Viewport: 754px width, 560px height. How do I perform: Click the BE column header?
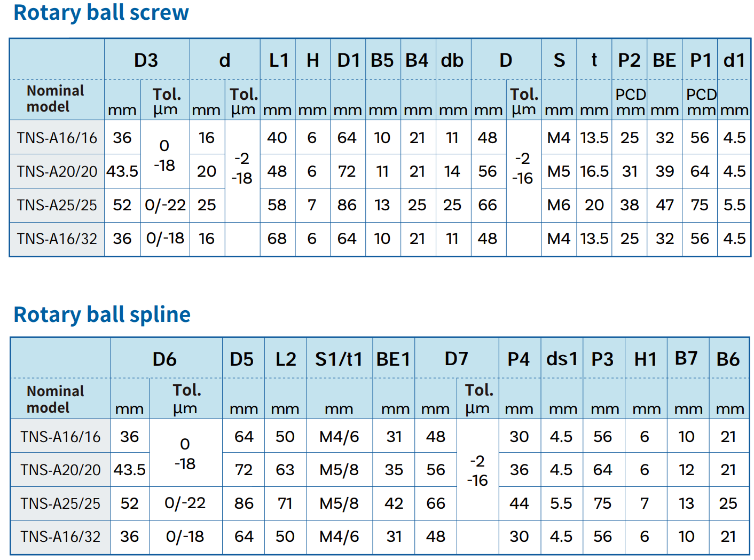tap(664, 60)
